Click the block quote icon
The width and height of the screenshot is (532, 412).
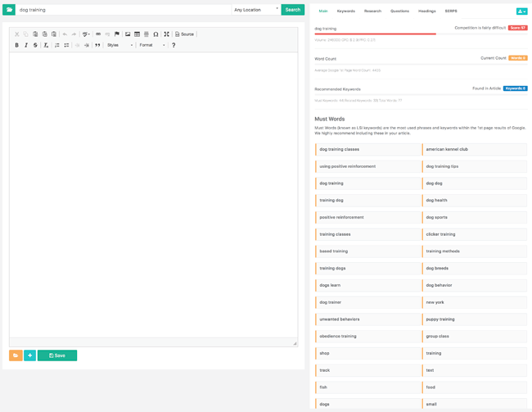(97, 45)
